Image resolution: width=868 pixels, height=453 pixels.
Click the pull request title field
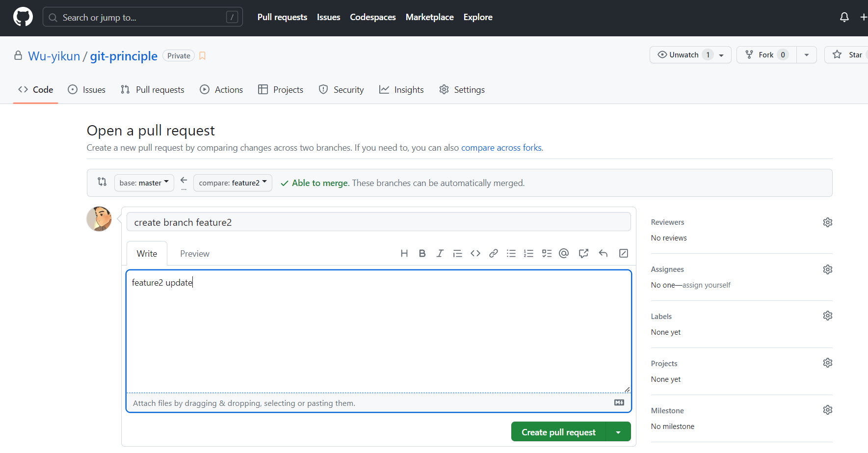[378, 222]
